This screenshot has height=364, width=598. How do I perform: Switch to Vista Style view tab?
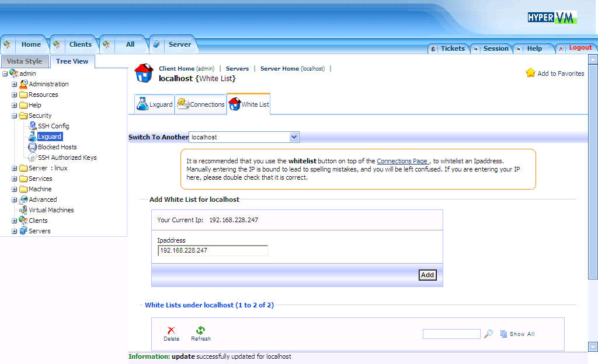[25, 61]
